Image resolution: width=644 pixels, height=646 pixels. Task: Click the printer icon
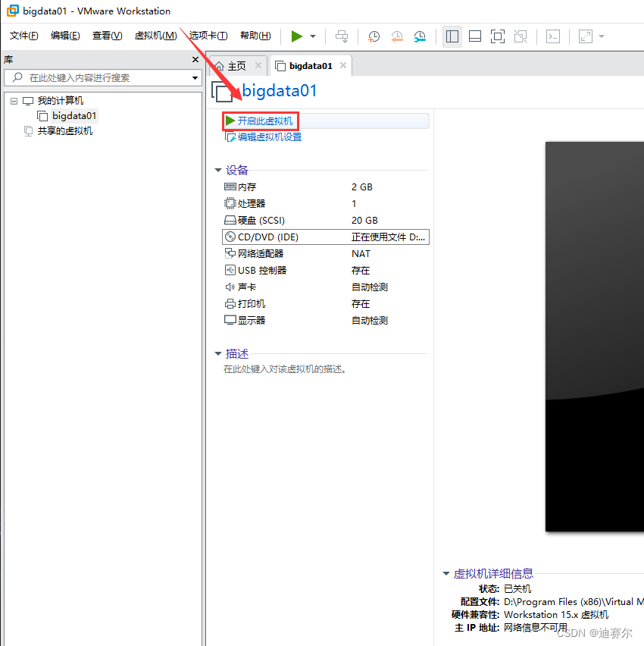click(x=230, y=303)
